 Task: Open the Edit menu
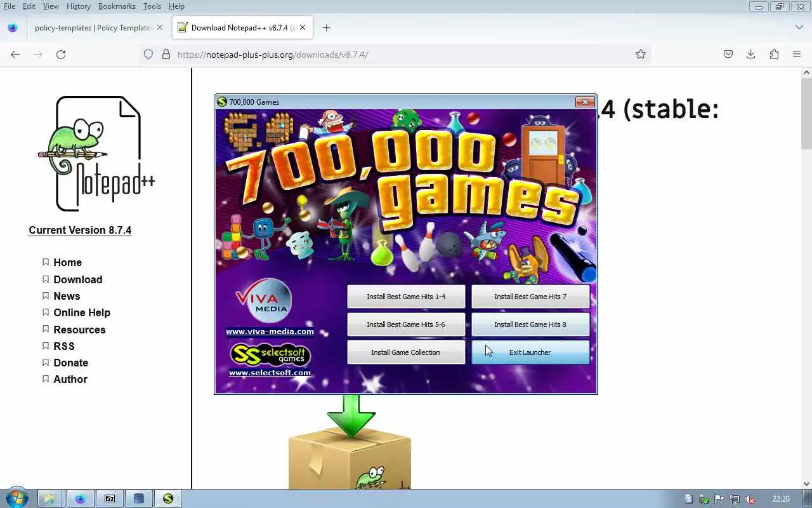pos(29,6)
